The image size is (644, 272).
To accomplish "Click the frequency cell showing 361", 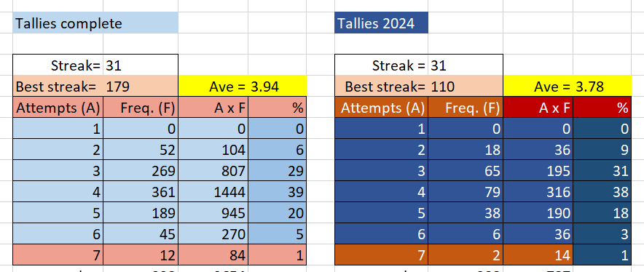I will coord(141,191).
